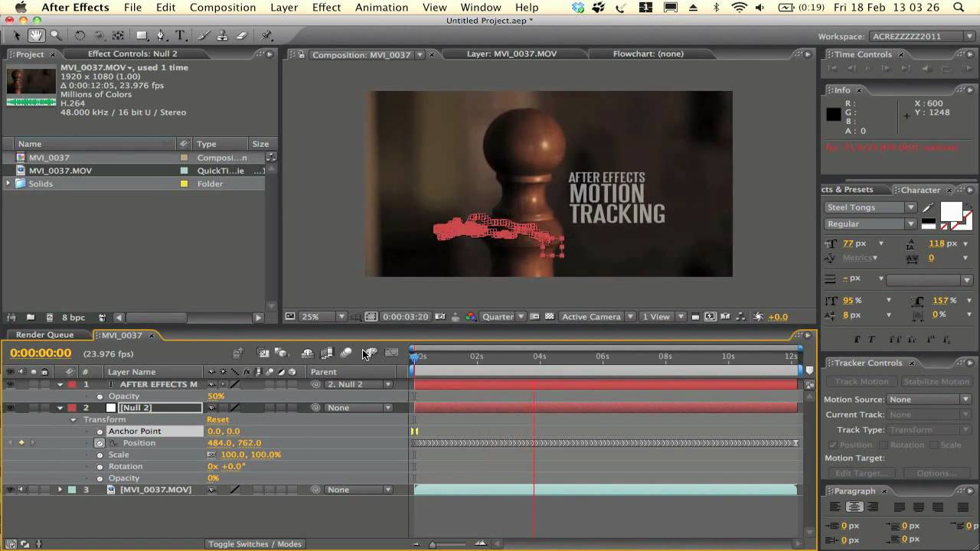Click the Wi-Fi icon in menu bar

tap(739, 8)
